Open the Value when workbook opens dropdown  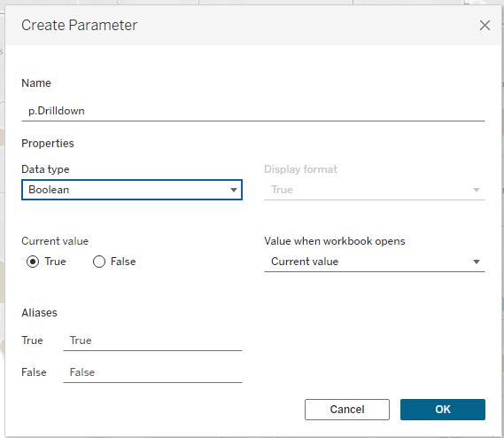tap(375, 262)
